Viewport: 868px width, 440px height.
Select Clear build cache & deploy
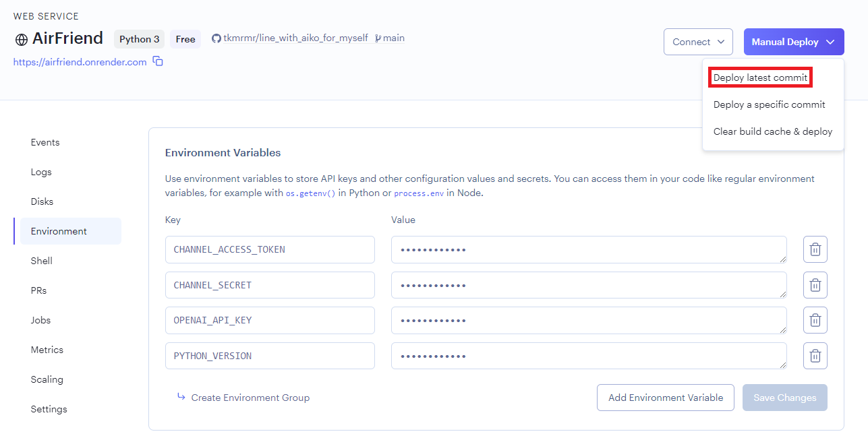(x=773, y=131)
